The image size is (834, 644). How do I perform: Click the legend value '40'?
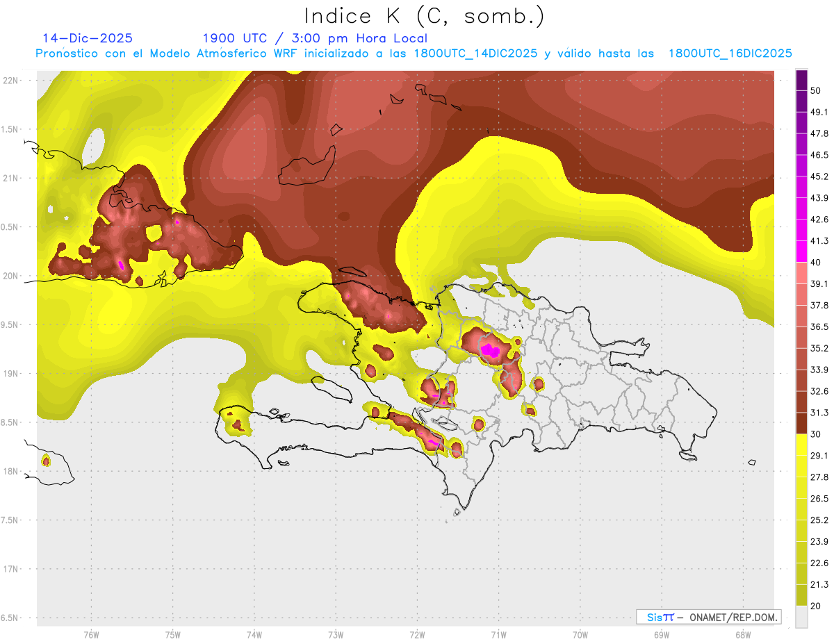817,263
